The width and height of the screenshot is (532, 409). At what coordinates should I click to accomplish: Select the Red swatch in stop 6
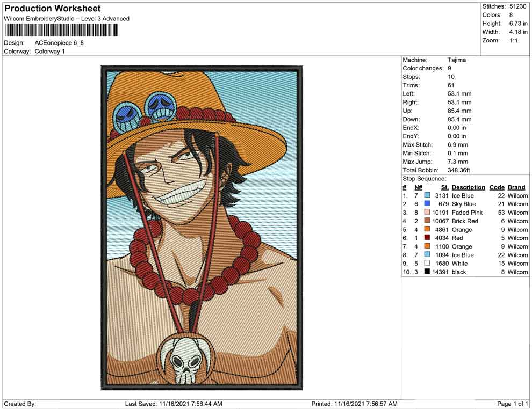[427, 238]
